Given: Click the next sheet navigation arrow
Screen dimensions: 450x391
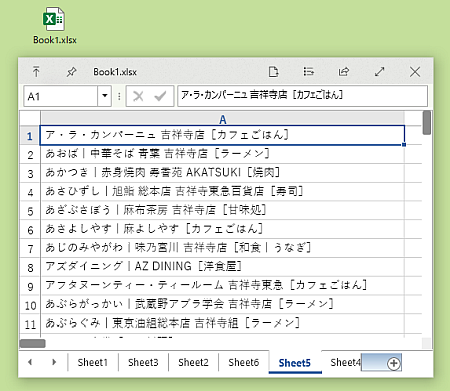Looking at the screenshot, I should click(54, 362).
